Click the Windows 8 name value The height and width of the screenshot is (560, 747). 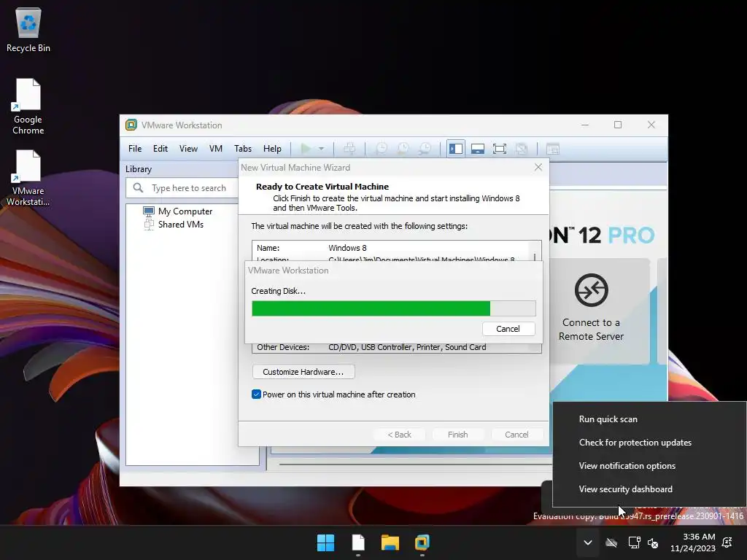click(x=347, y=248)
